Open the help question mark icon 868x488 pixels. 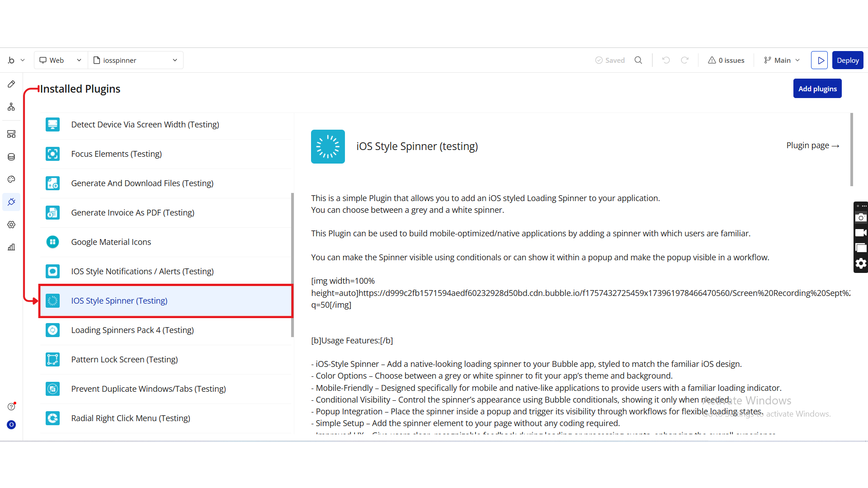(x=11, y=407)
